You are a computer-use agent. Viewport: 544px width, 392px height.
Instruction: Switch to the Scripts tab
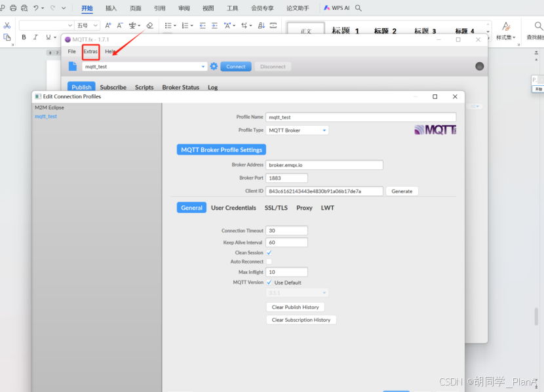144,87
